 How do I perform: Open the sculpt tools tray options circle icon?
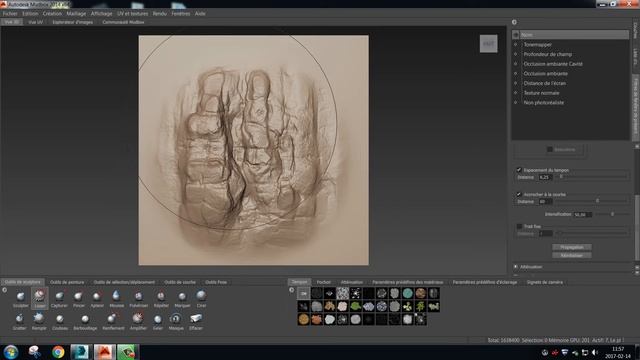point(4,290)
